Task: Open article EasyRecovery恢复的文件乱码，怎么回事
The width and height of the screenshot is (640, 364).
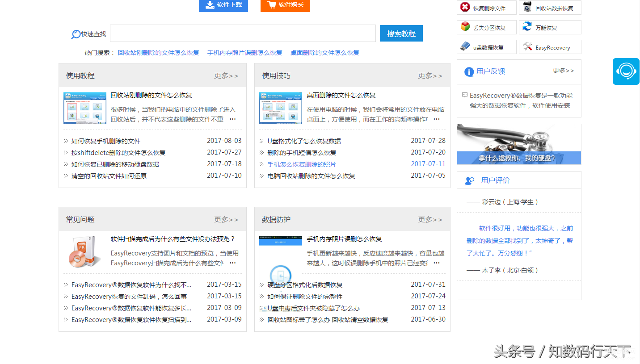Action: [129, 297]
